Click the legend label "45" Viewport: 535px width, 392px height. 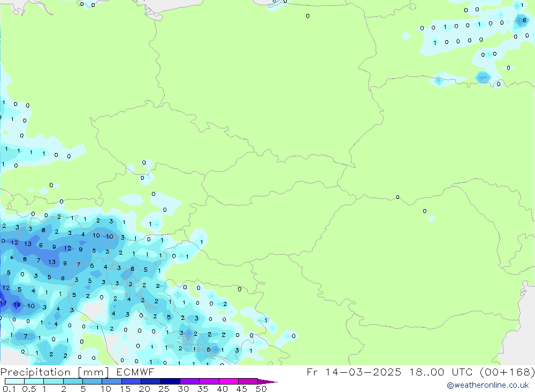pos(242,389)
